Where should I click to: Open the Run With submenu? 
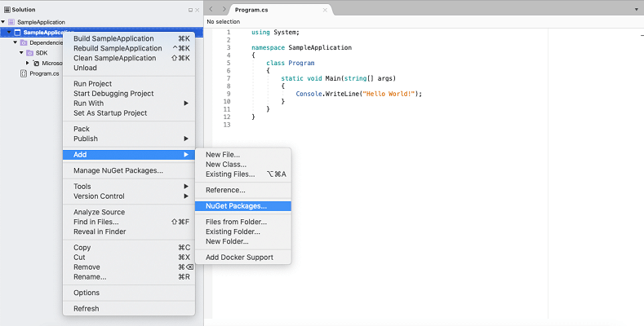click(x=128, y=104)
